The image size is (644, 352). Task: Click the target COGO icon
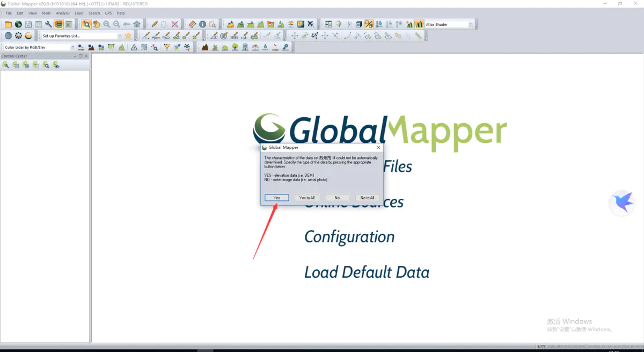pos(224,35)
